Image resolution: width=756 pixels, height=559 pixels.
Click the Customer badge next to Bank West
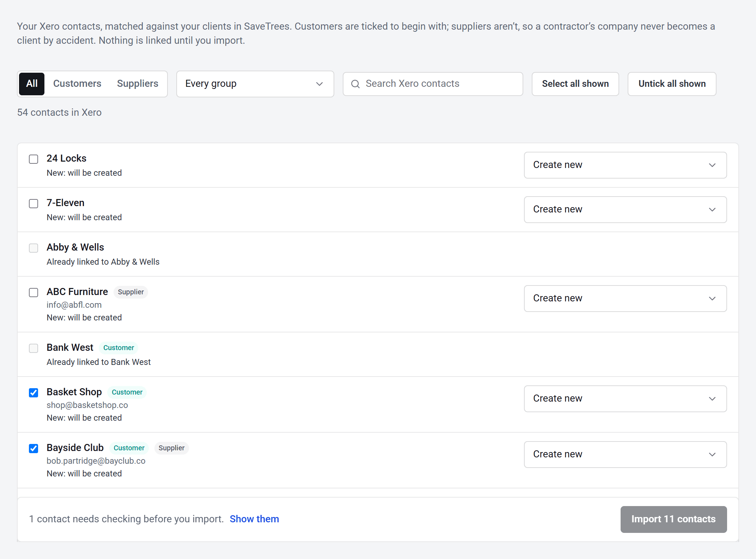click(118, 348)
